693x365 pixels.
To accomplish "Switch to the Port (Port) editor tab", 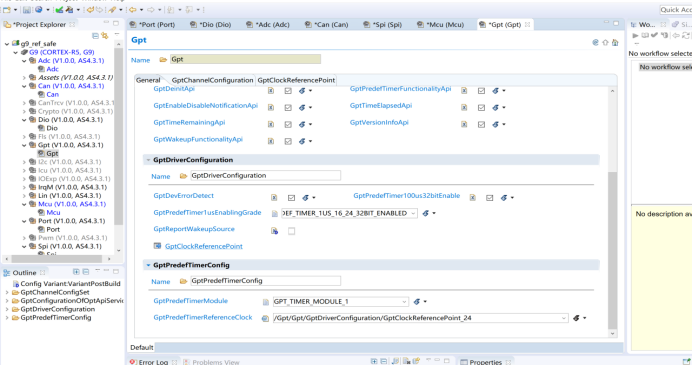I will pyautogui.click(x=152, y=24).
